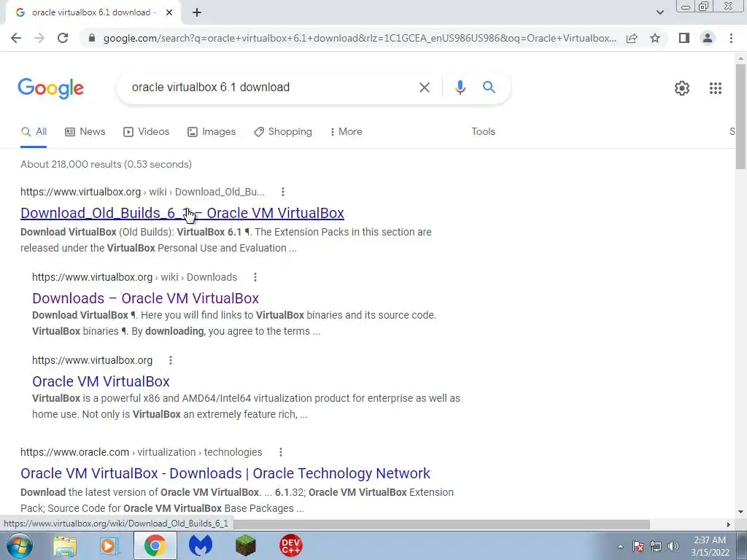The height and width of the screenshot is (560, 747).
Task: Open network status tray icon
Action: (656, 546)
